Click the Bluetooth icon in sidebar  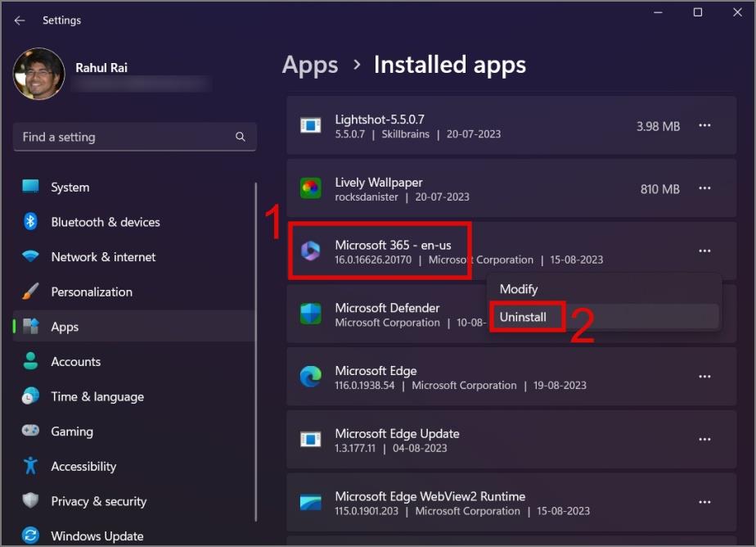[x=30, y=221]
